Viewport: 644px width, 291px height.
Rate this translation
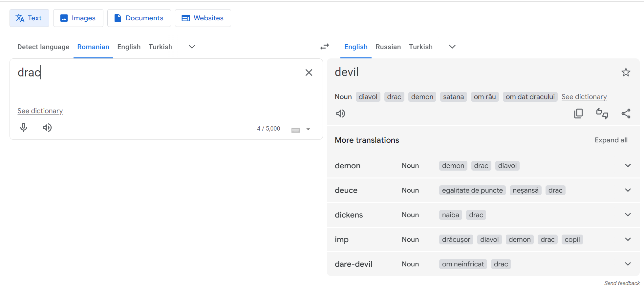[x=602, y=114]
